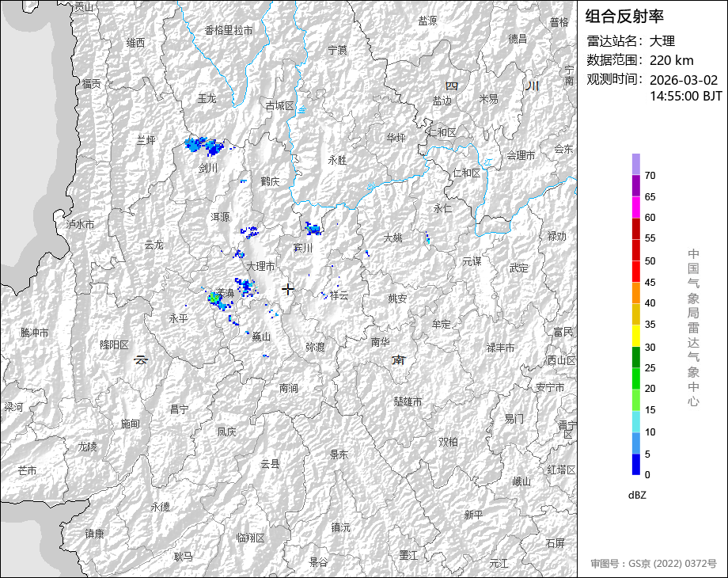Click the 会理市 map label

pyautogui.click(x=521, y=155)
